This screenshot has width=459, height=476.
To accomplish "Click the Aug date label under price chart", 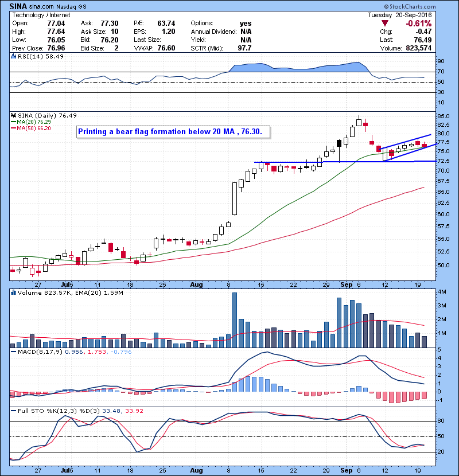I will point(196,285).
